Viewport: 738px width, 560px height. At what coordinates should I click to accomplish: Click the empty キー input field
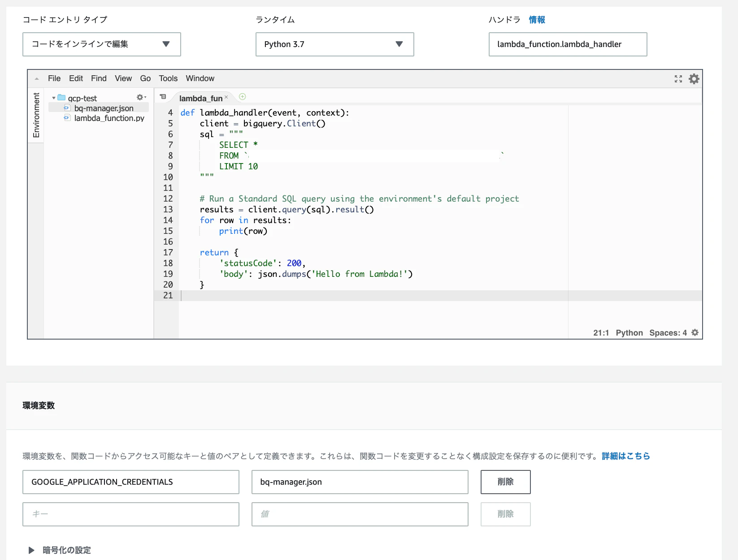(x=131, y=514)
